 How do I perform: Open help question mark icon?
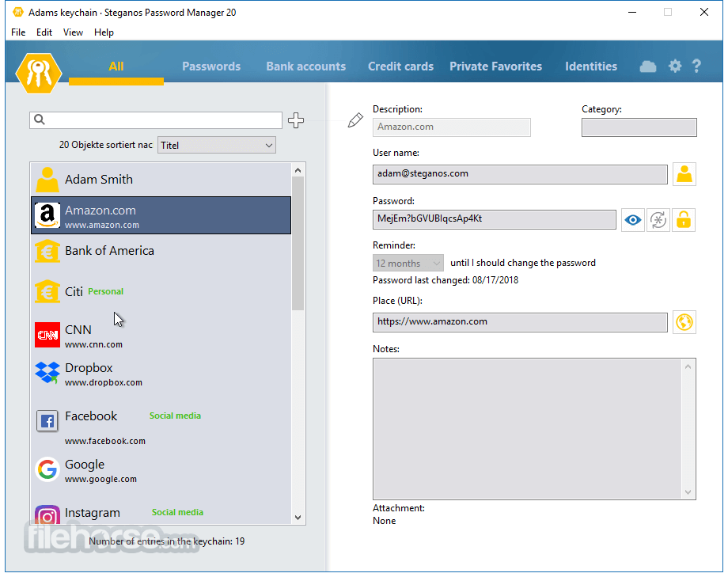click(696, 66)
